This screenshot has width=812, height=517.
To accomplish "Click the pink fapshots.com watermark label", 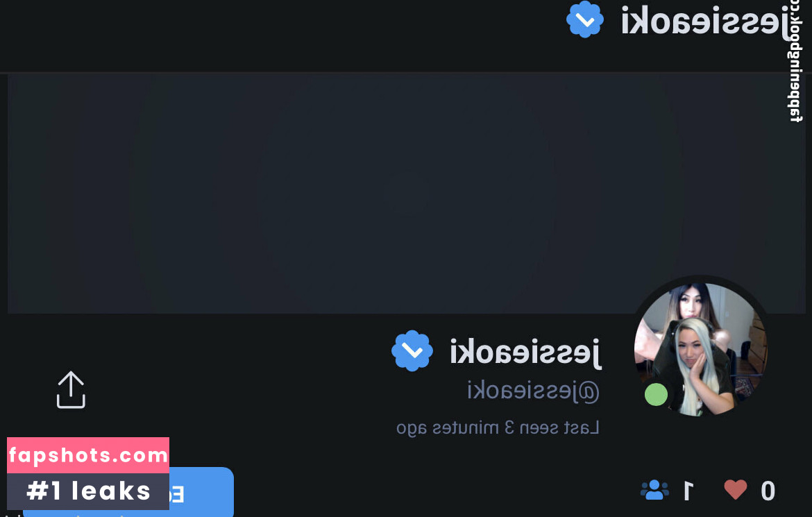I will tap(88, 455).
